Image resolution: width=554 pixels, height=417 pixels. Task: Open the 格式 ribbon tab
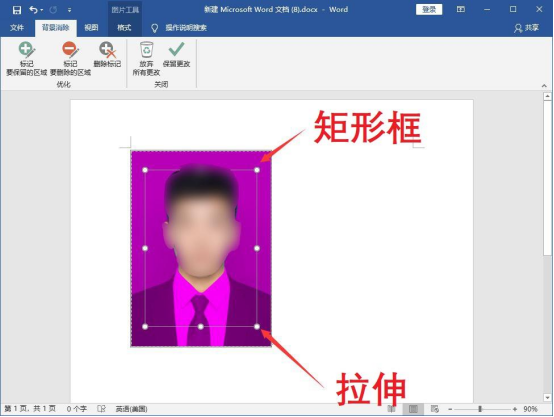(124, 28)
